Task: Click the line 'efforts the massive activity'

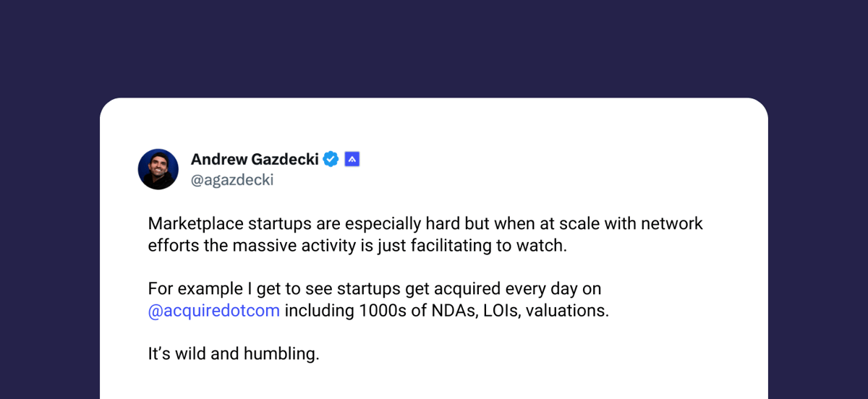Action: click(357, 246)
